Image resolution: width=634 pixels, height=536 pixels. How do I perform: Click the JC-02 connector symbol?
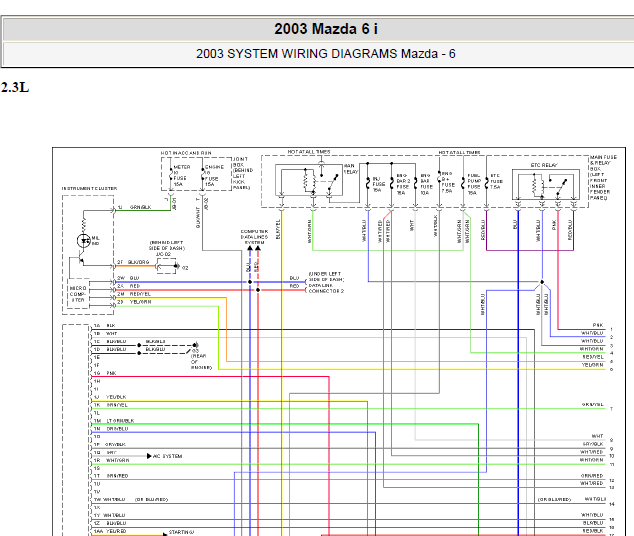point(166,266)
